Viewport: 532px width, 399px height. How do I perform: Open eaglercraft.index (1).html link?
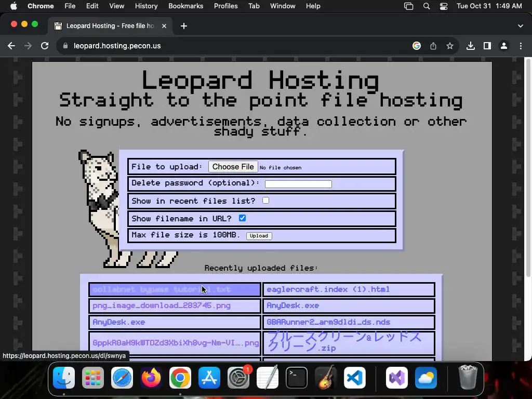tap(328, 289)
